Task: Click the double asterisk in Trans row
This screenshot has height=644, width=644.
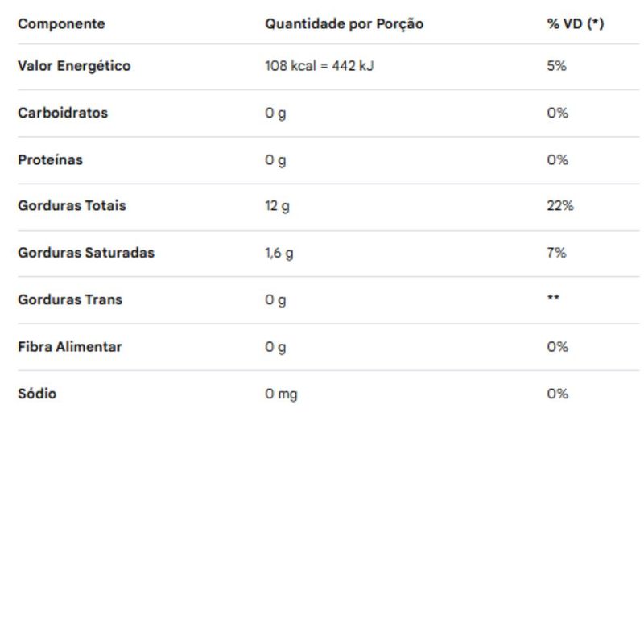Action: tap(553, 298)
